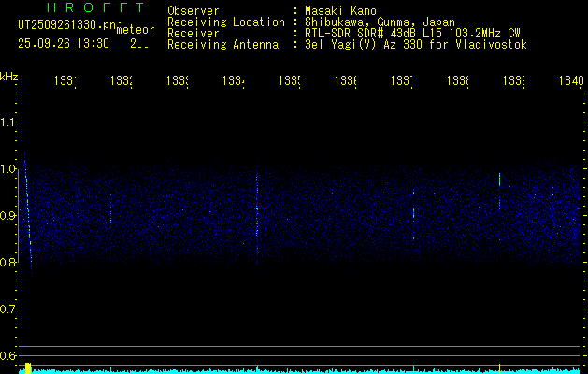Click the 1.0 kHz frequency axis label

(x=9, y=169)
